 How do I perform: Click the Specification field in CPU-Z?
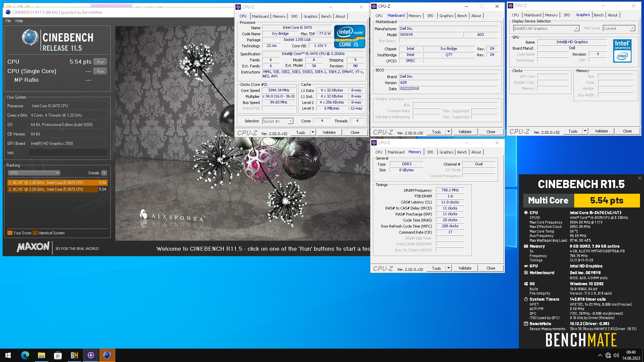click(x=314, y=54)
